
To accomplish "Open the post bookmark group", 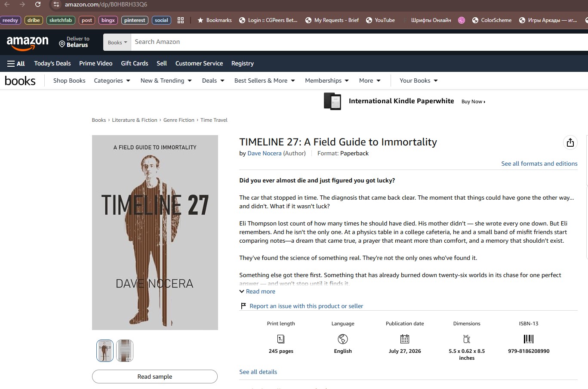I will pos(87,20).
